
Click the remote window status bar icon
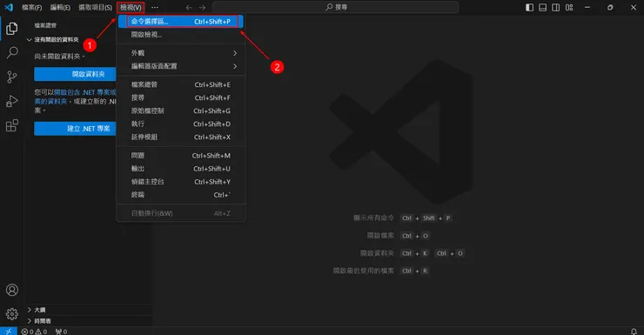tap(8, 331)
